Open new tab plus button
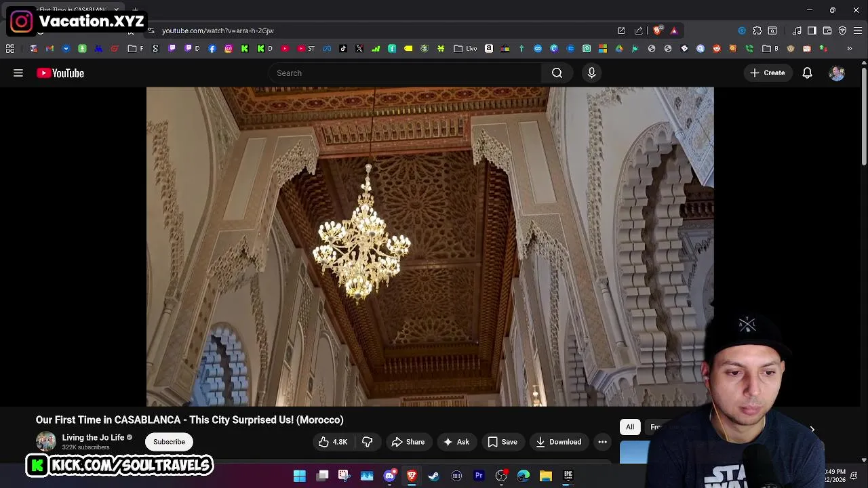This screenshot has width=868, height=488. point(135,10)
